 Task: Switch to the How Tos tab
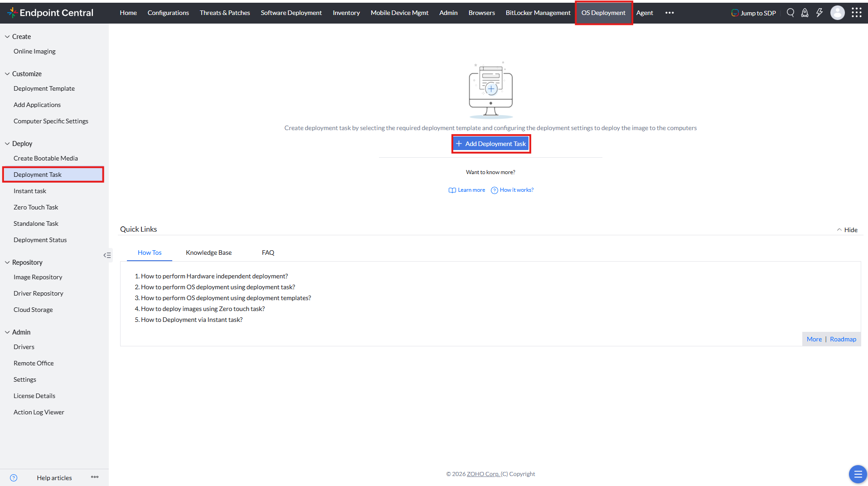150,253
